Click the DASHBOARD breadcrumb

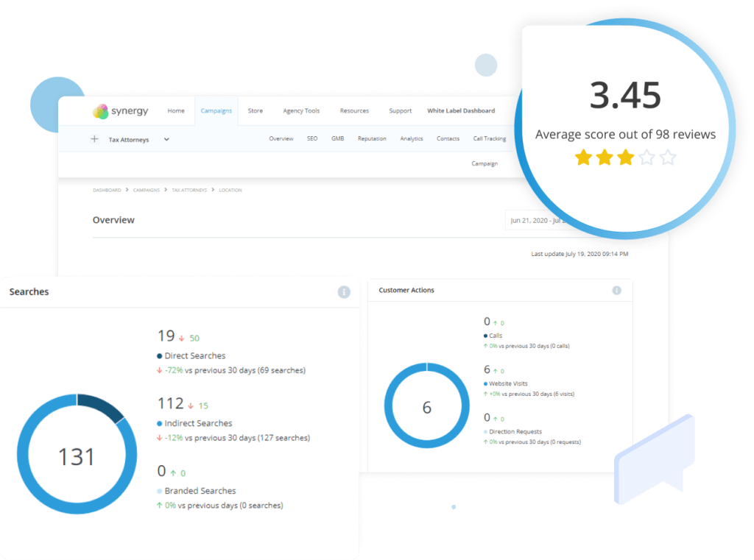[107, 191]
